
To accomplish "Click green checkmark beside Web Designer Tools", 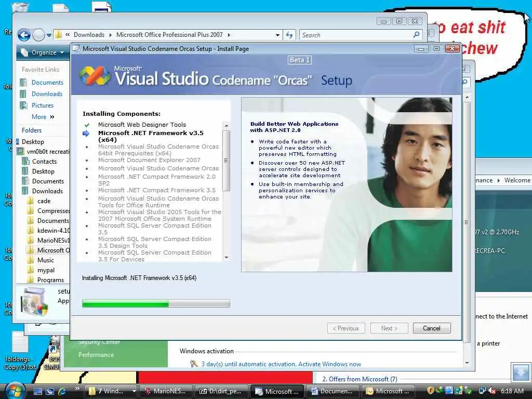I will tap(87, 125).
